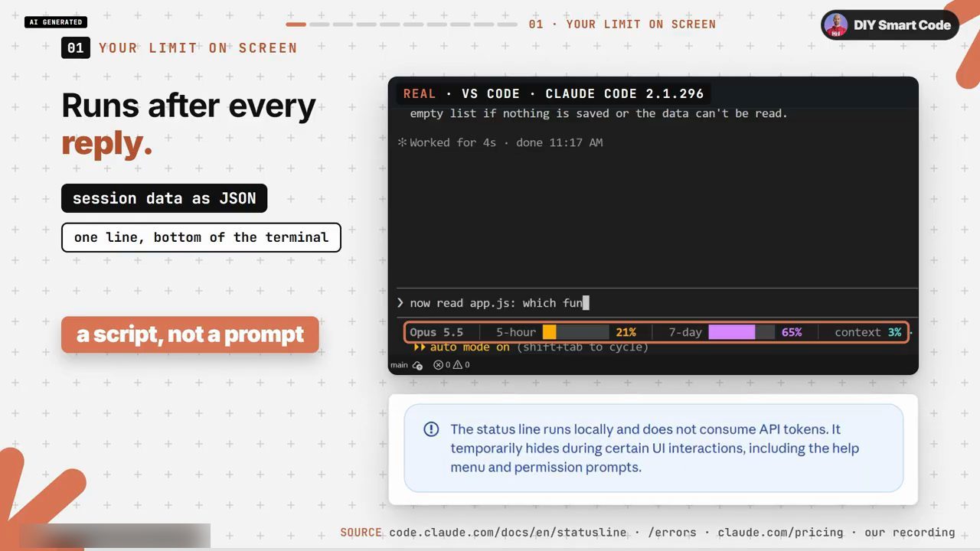Click the status line note paragraph
Viewport: 980px width, 551px height.
pos(655,448)
